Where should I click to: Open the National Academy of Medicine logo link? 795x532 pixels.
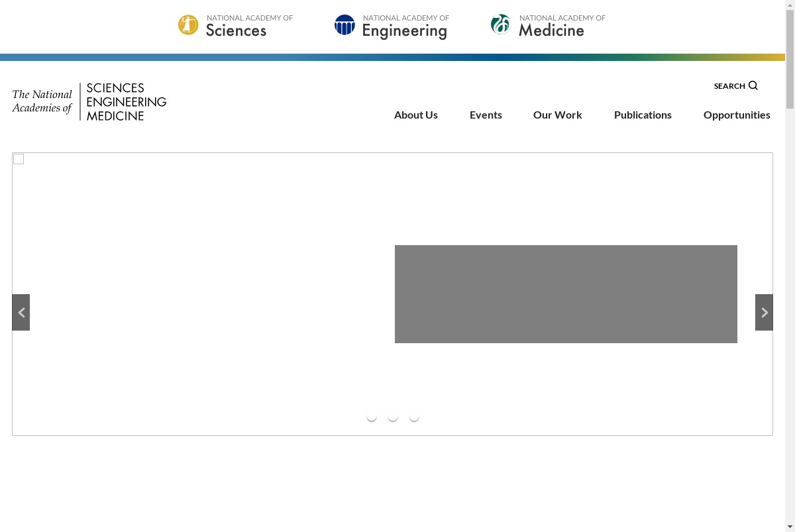(x=549, y=26)
